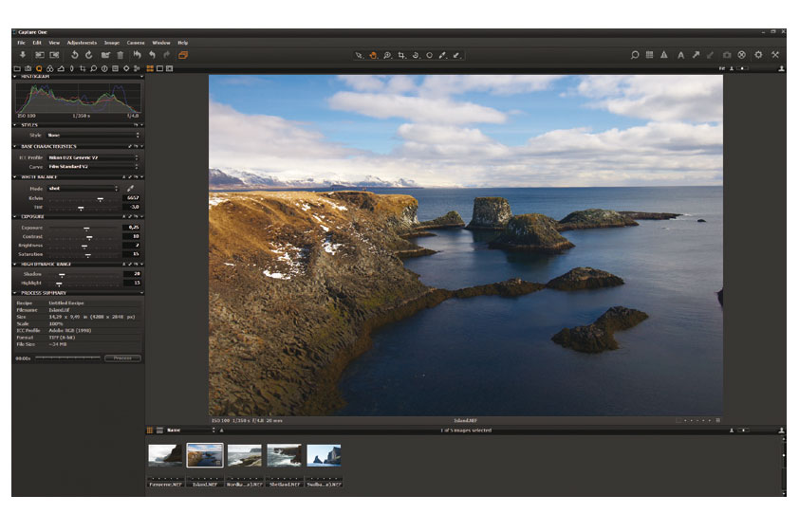This screenshot has height=532, width=799.
Task: Open the Camera menu
Action: click(x=136, y=43)
